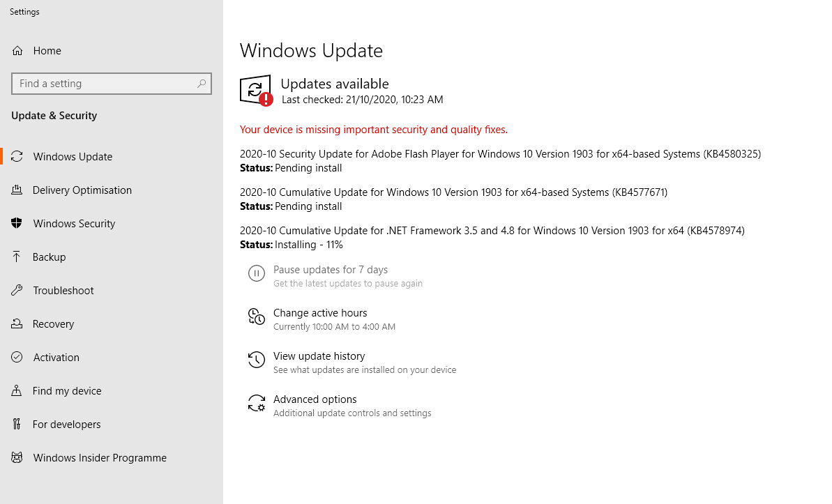The image size is (832, 504).
Task: Select Recovery in the sidebar
Action: 54,323
